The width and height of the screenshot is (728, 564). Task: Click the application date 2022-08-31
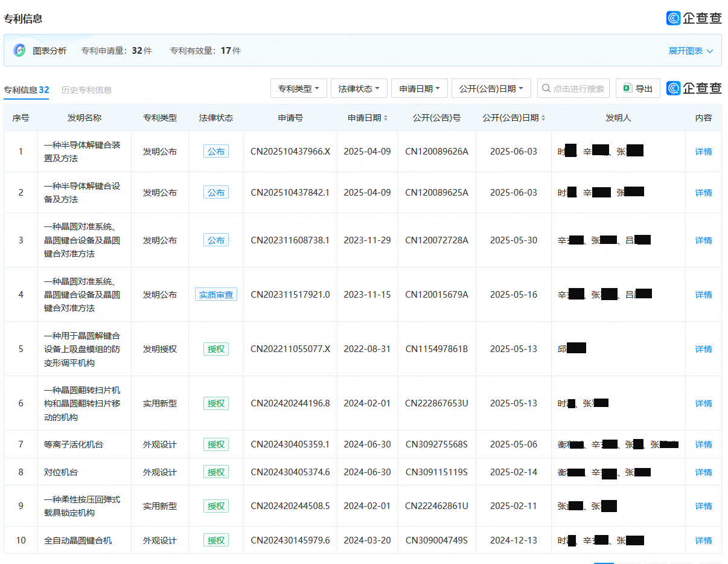tap(367, 349)
